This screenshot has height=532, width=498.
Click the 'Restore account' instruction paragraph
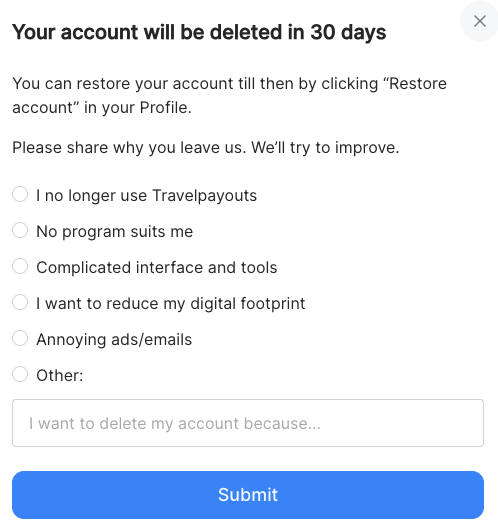click(x=229, y=96)
